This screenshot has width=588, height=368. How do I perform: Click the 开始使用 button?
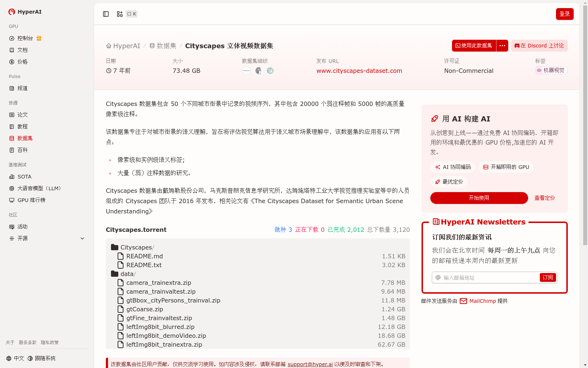click(479, 198)
